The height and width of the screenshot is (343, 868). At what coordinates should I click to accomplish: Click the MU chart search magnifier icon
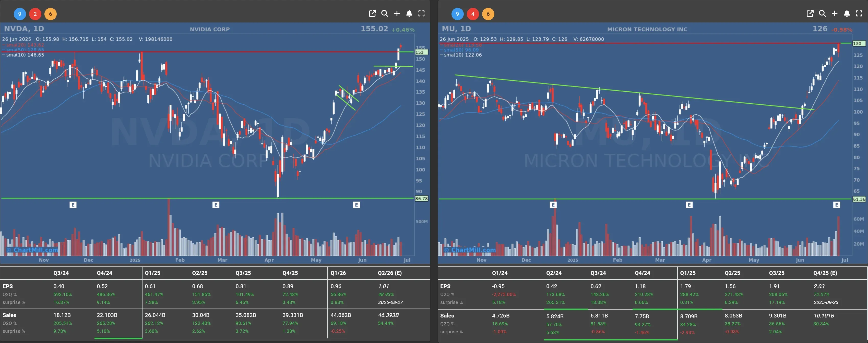(x=822, y=14)
